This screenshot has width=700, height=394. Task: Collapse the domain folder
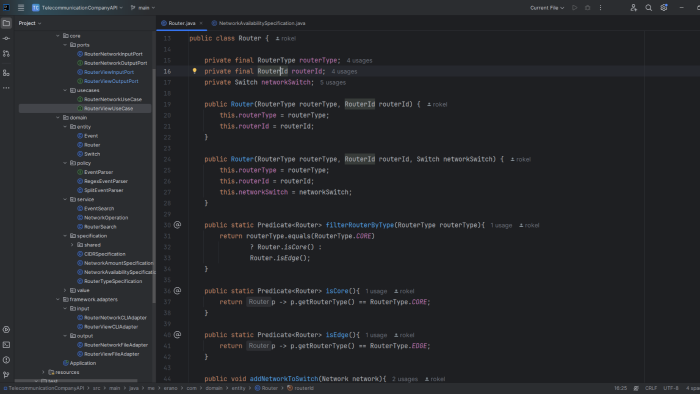58,117
